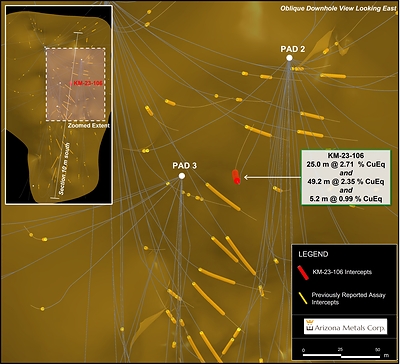Click the red KM-23-106 label in the inset

87,83
